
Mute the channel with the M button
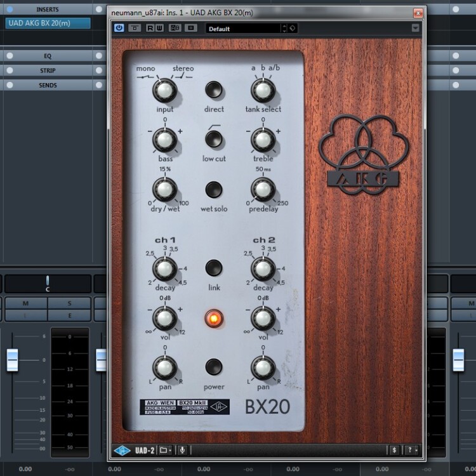pos(26,303)
